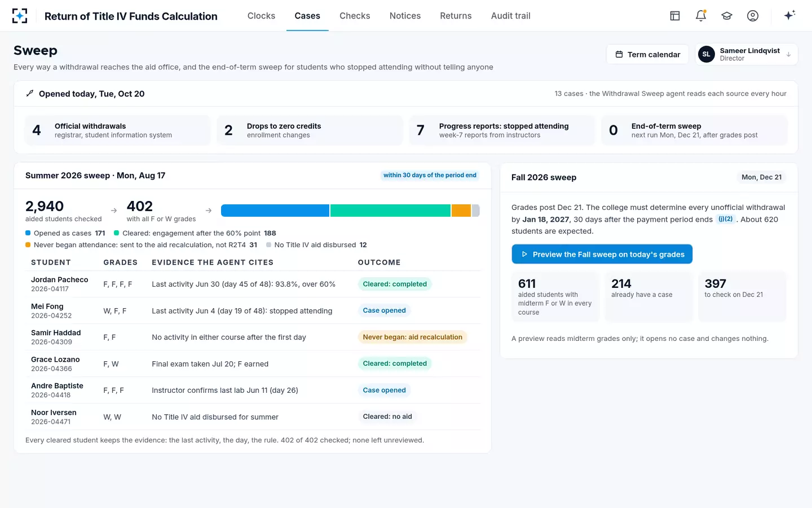Click the SL avatar badge

707,54
